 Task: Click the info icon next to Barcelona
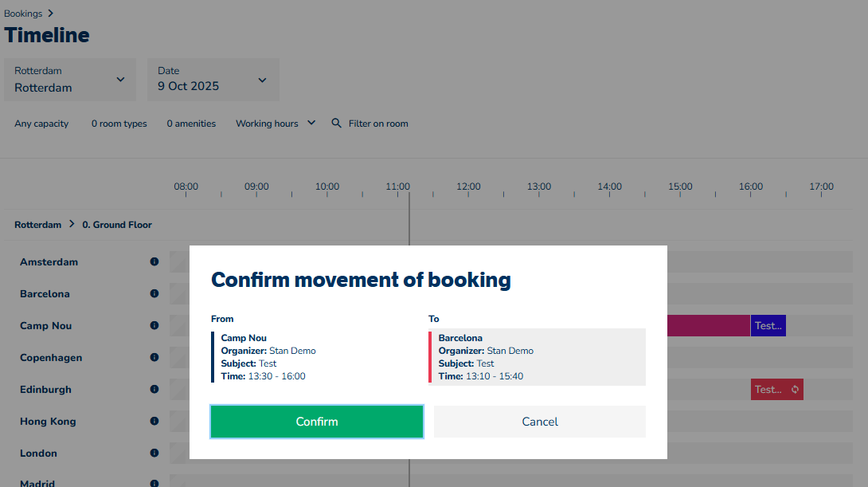coord(154,293)
